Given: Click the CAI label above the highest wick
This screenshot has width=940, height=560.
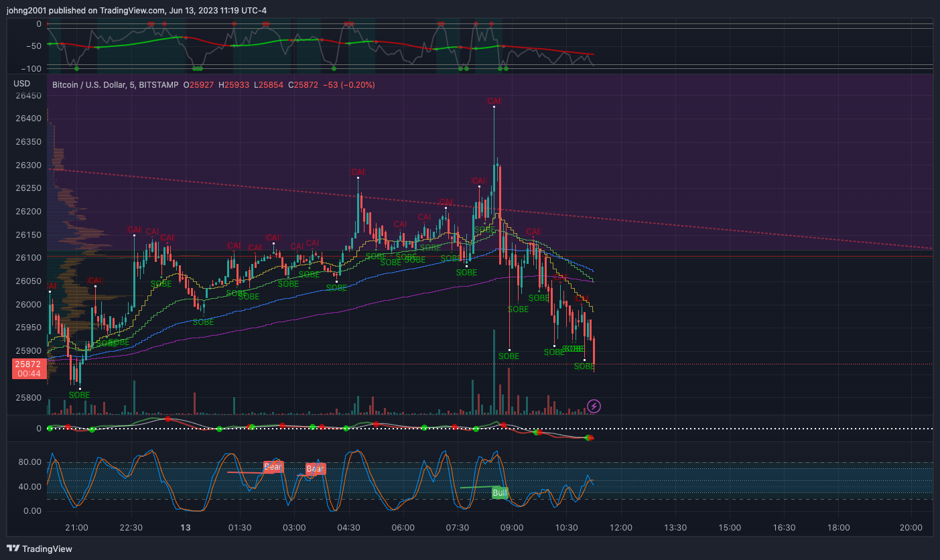Looking at the screenshot, I should click(x=494, y=100).
